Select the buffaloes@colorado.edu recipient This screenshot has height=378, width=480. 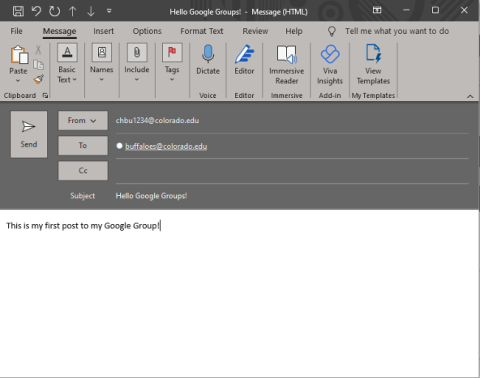coord(166,146)
